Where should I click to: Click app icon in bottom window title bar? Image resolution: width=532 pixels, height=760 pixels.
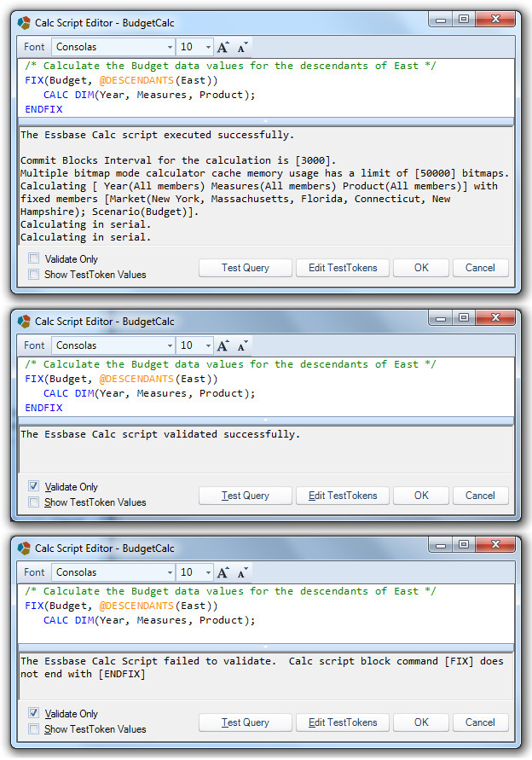point(24,548)
